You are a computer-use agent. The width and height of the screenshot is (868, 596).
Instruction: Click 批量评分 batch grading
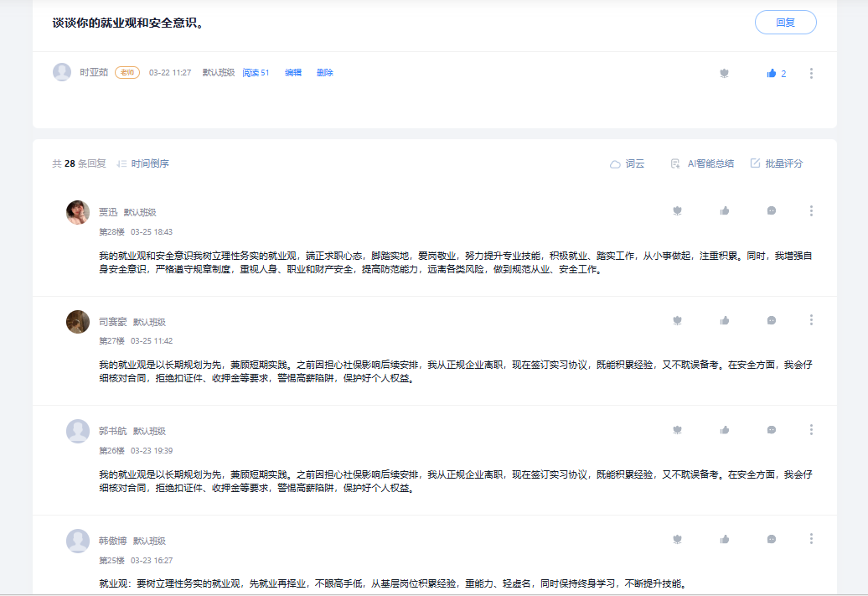click(x=784, y=163)
